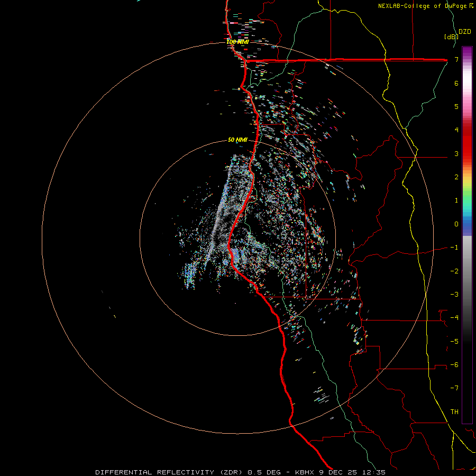
Task: Click the 4 dB scale value
Action: (456, 130)
